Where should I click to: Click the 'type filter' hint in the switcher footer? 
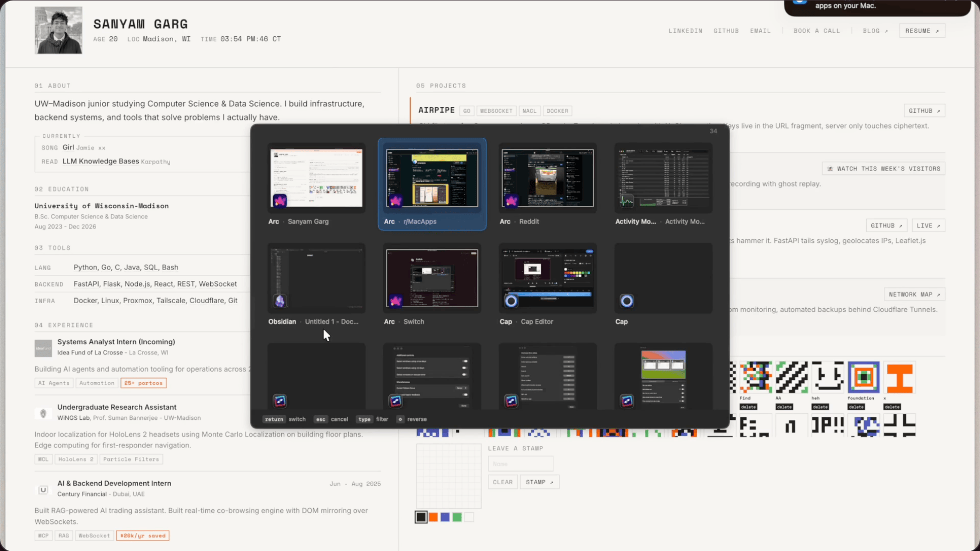coord(372,419)
